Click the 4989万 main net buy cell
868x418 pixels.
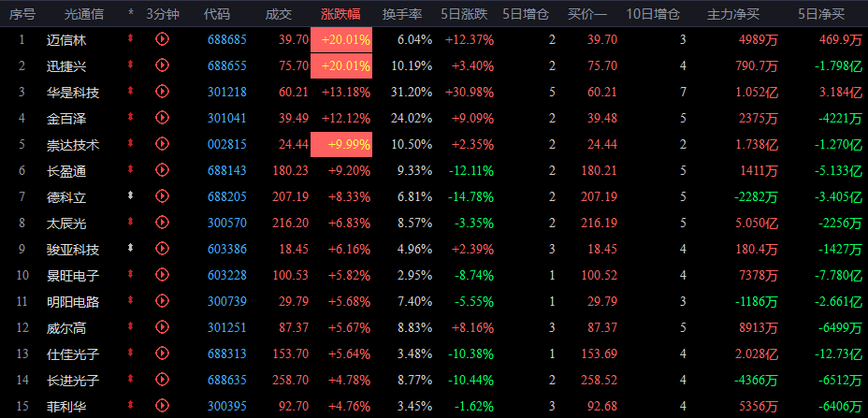(x=759, y=40)
